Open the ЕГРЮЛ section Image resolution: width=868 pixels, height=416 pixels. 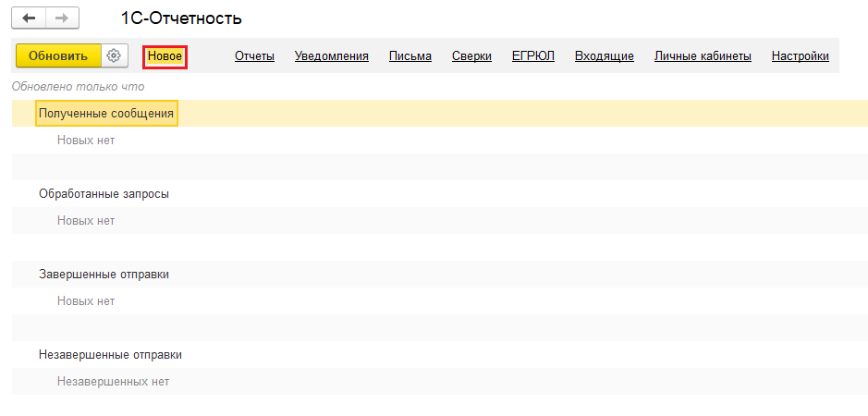pos(533,56)
